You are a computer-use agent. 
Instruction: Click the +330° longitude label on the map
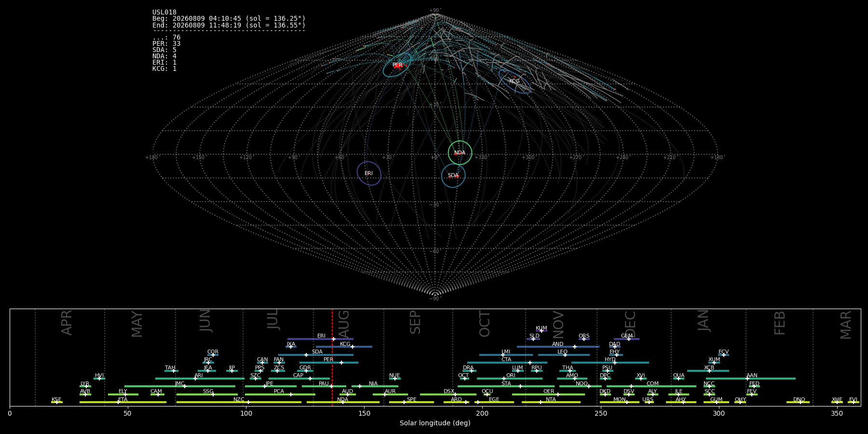481,158
